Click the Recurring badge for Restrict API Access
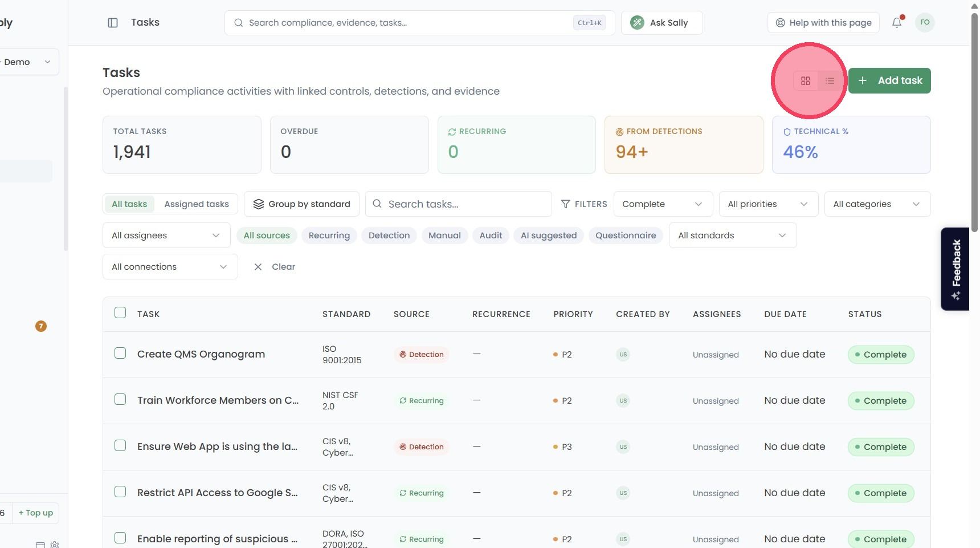The width and height of the screenshot is (980, 548). tap(421, 493)
